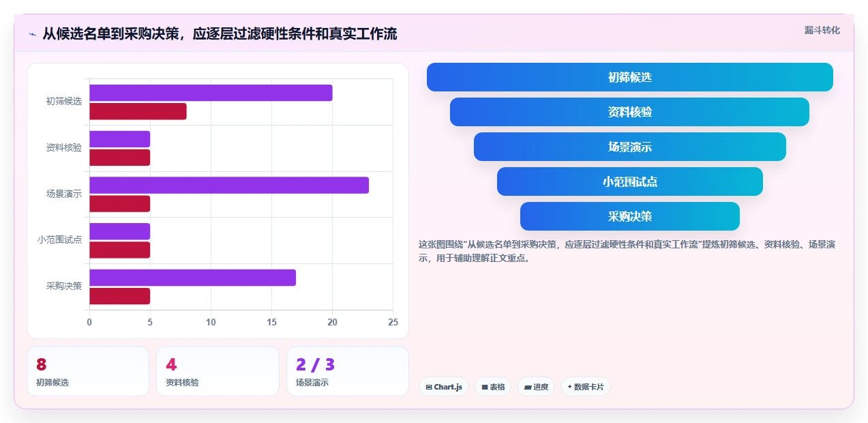Click the 资料核验 axis label

[64, 147]
